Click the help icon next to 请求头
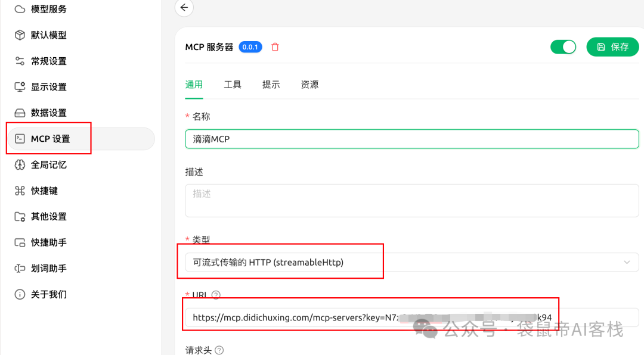 pyautogui.click(x=219, y=350)
